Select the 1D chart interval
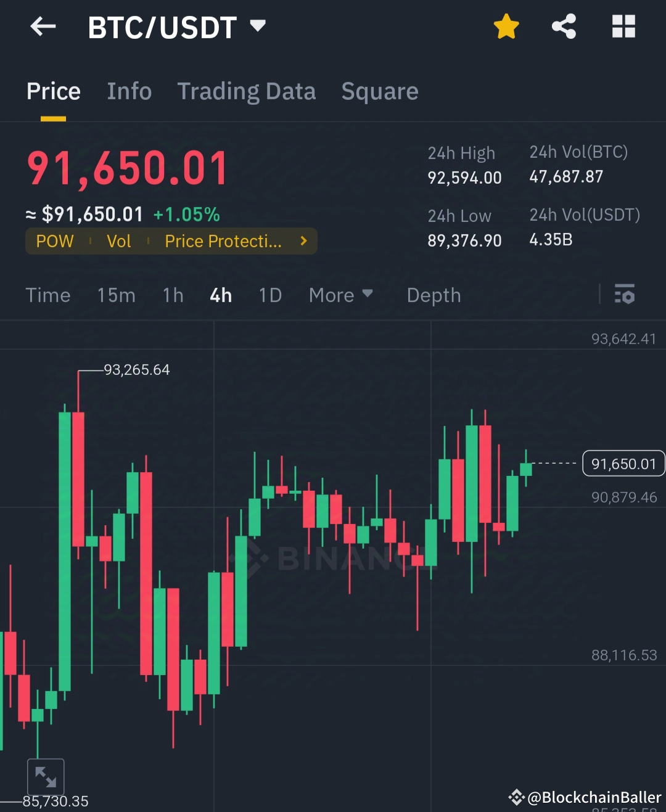 point(269,295)
